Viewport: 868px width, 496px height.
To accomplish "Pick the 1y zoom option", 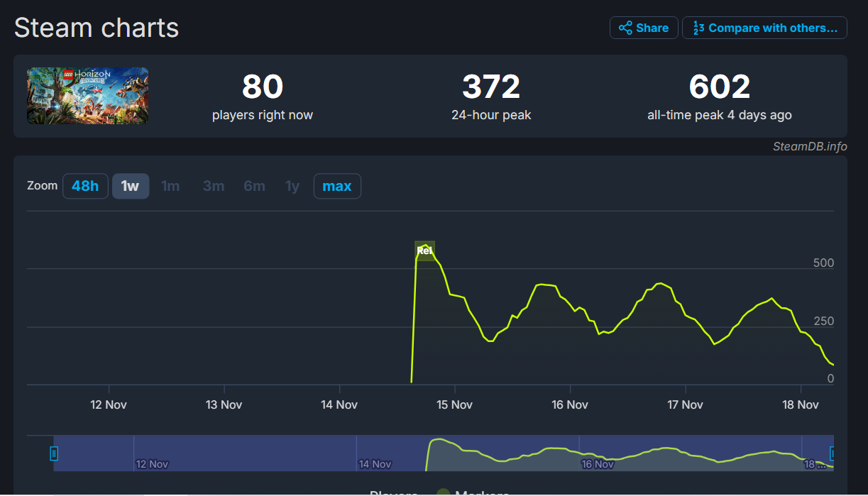I will (292, 187).
